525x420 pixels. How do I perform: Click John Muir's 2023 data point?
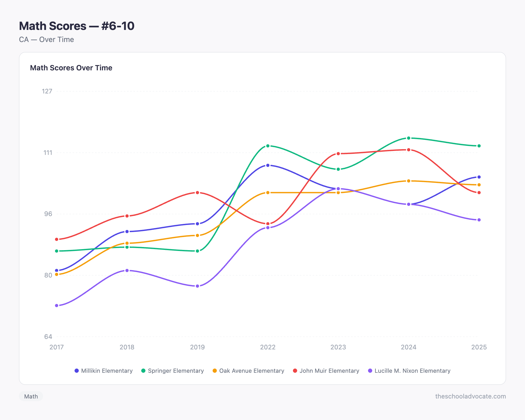(x=338, y=154)
